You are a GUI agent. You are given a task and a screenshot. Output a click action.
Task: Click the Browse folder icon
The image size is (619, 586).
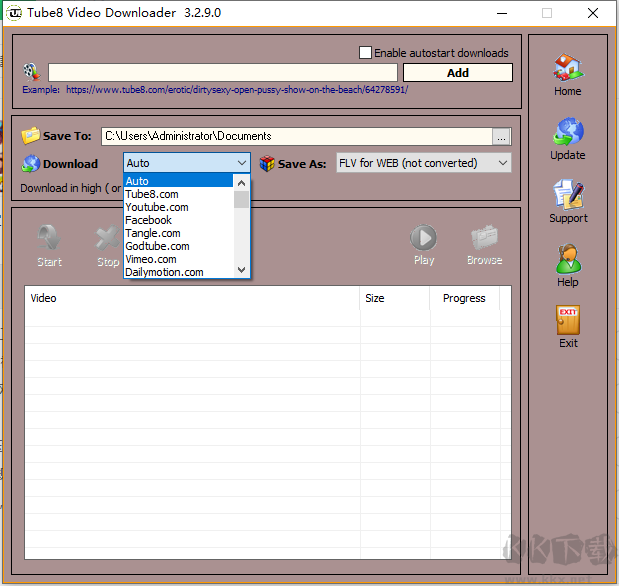click(x=484, y=238)
